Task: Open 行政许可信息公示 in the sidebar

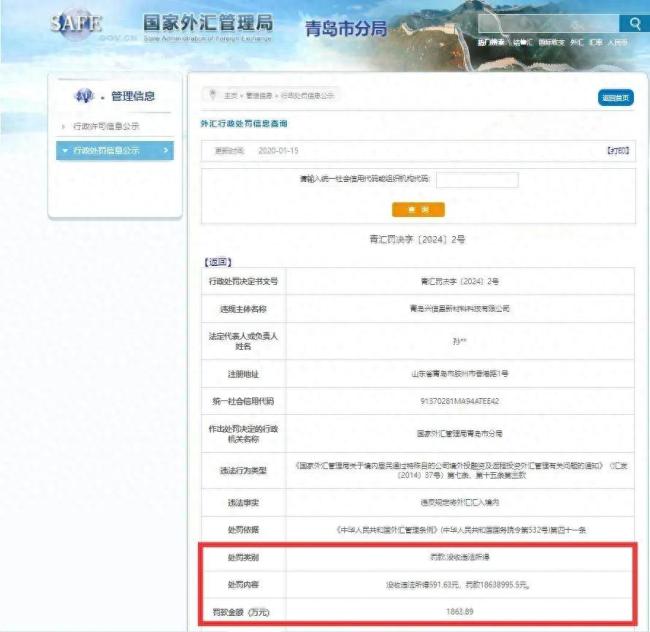Action: [106, 127]
